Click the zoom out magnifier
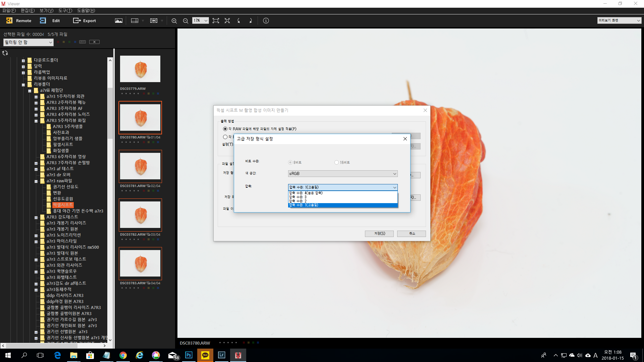Image resolution: width=644 pixels, height=362 pixels. pyautogui.click(x=185, y=21)
